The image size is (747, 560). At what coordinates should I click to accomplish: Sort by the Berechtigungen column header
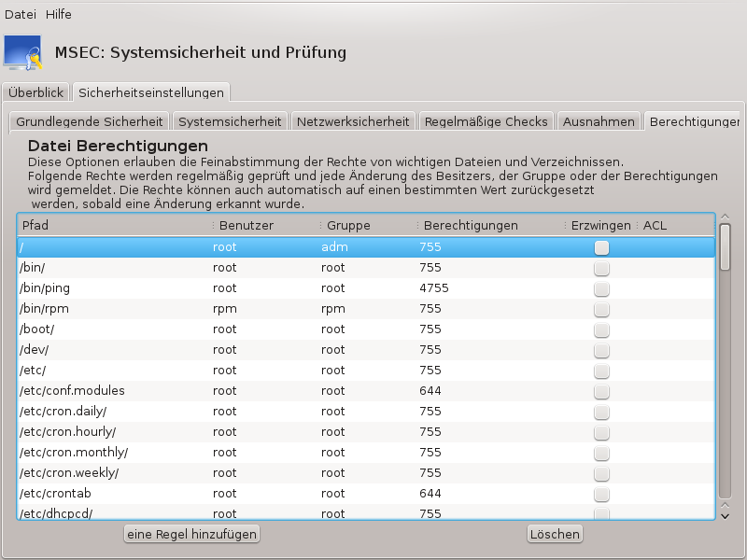[x=486, y=225]
